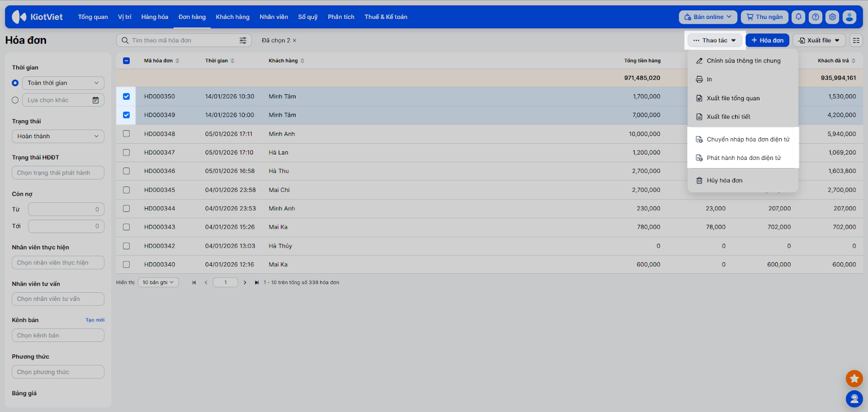Check invoice HD000348
This screenshot has height=412, width=868.
coord(126,134)
